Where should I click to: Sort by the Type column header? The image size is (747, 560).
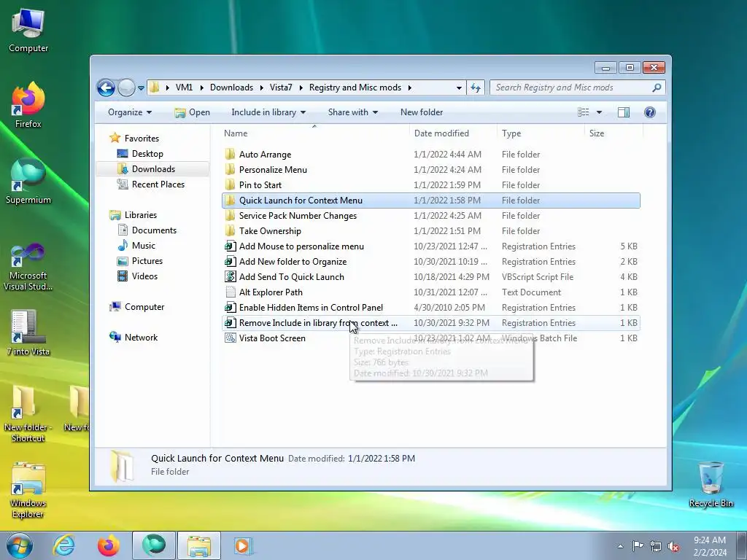[x=511, y=133]
